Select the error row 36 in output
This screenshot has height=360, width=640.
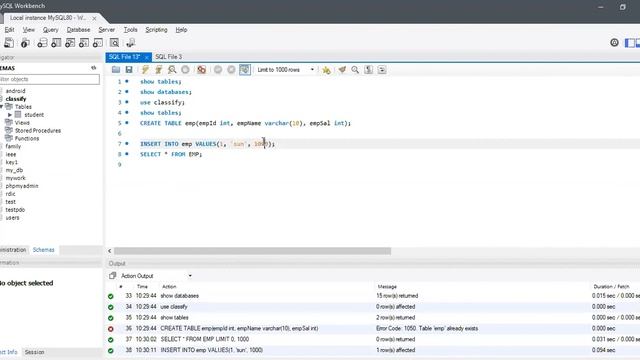coord(372,328)
